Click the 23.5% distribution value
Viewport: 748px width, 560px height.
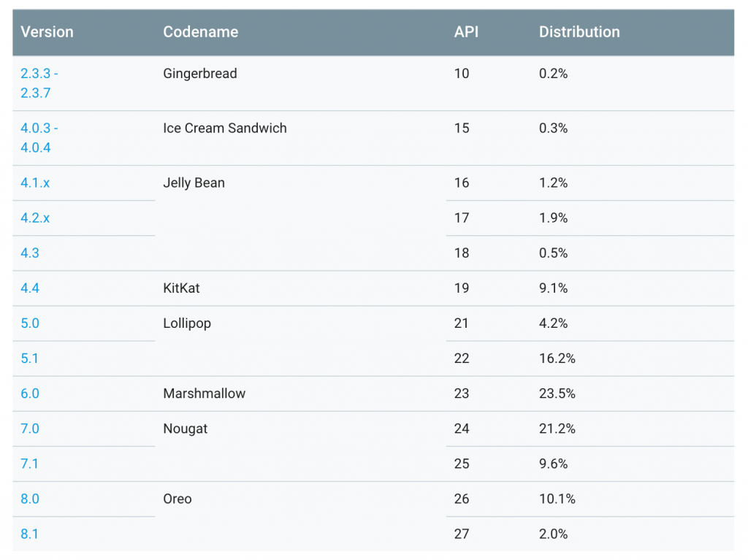557,394
